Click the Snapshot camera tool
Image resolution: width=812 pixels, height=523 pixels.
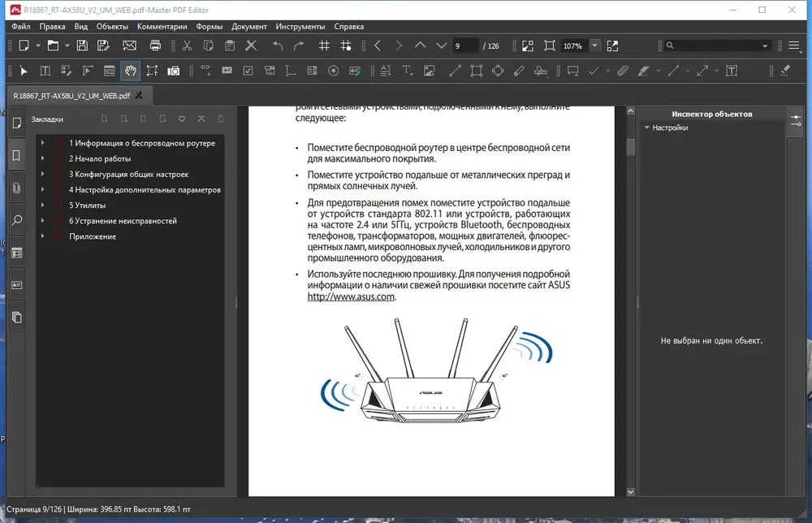click(x=174, y=71)
